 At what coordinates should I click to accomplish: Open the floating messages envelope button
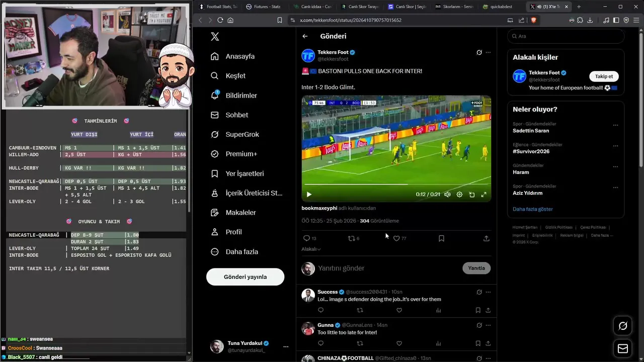point(623,348)
